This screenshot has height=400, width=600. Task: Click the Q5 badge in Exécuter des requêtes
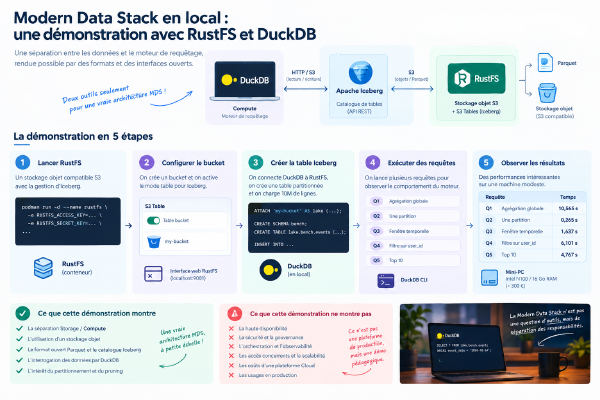click(x=377, y=260)
